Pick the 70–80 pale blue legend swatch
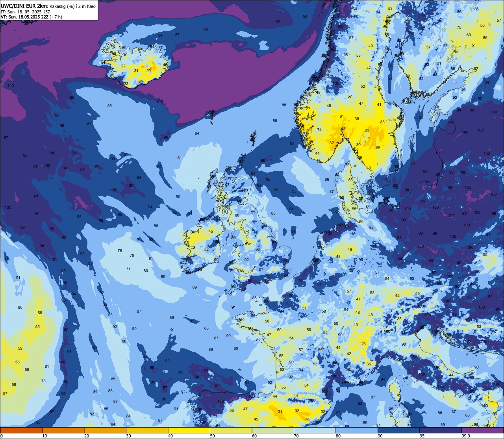This screenshot has height=439, width=504. [x=315, y=430]
